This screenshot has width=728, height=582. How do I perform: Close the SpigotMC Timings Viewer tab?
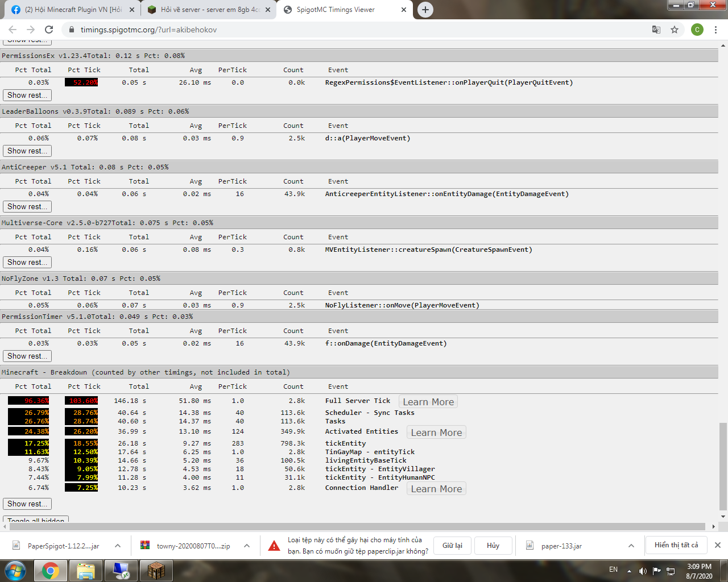point(404,10)
